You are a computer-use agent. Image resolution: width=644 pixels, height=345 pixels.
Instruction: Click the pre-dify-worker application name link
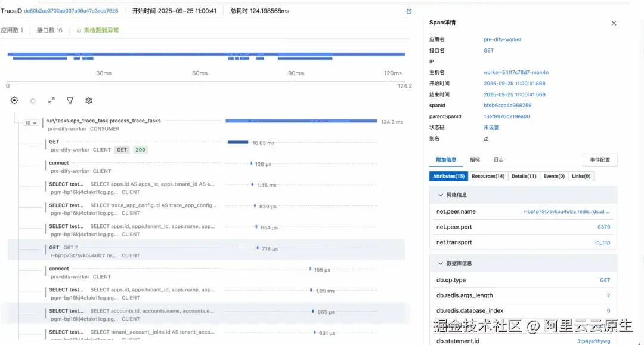(x=502, y=39)
